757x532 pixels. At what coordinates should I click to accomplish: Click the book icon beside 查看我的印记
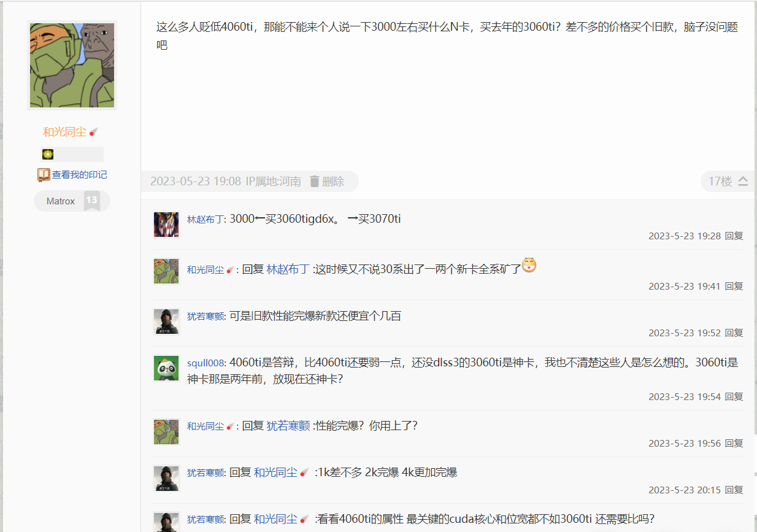click(44, 175)
